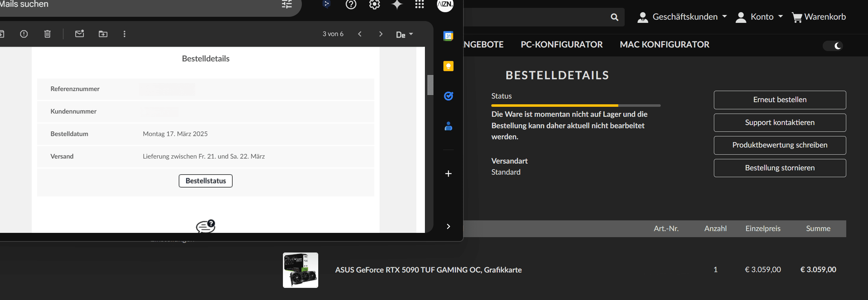Click the Referenznummer label in email
The height and width of the screenshot is (300, 868).
(75, 89)
